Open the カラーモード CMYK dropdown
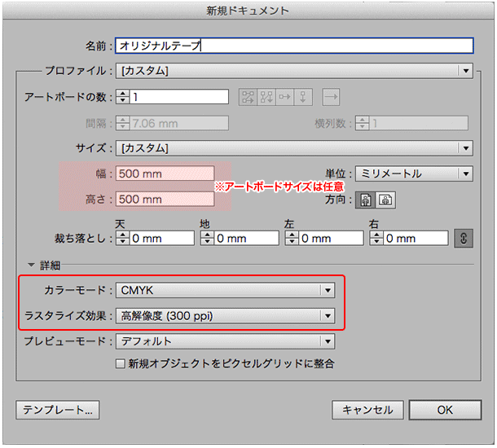Image resolution: width=497 pixels, height=448 pixels. click(x=226, y=290)
